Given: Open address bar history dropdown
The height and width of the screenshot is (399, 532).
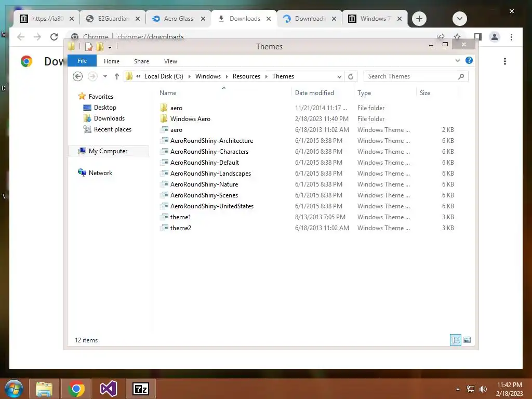Looking at the screenshot, I should click(339, 77).
